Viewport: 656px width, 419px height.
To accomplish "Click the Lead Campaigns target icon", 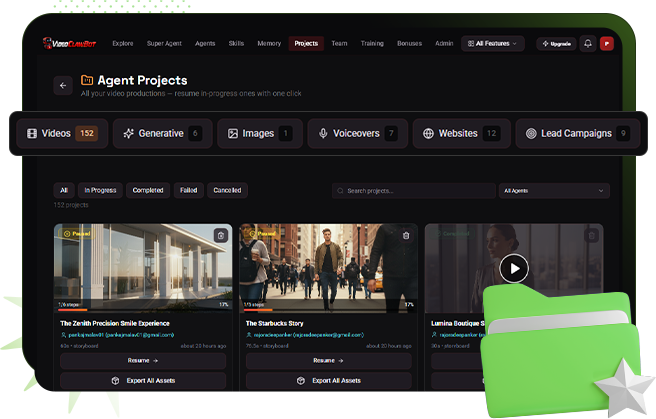I will point(531,133).
